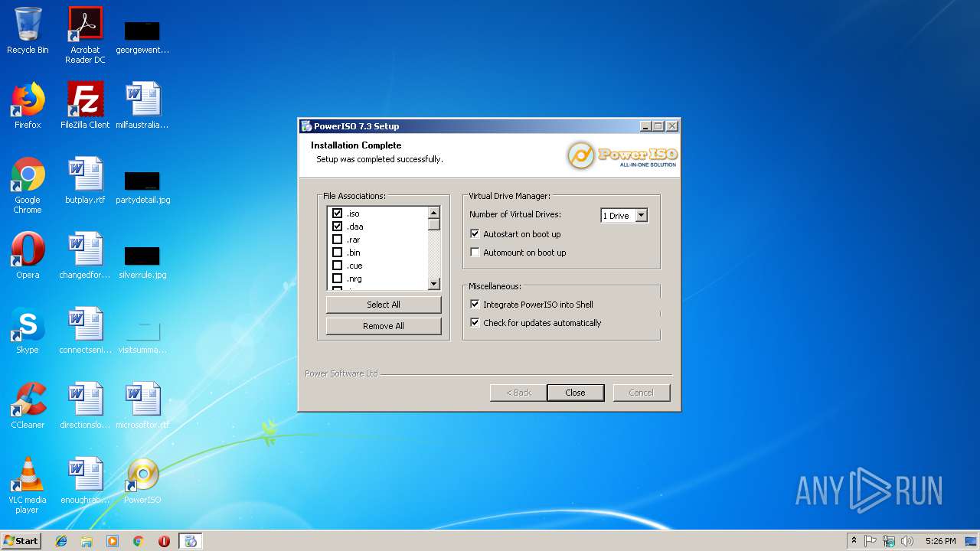This screenshot has width=980, height=551.
Task: Enable Automount on boot up
Action: click(475, 253)
